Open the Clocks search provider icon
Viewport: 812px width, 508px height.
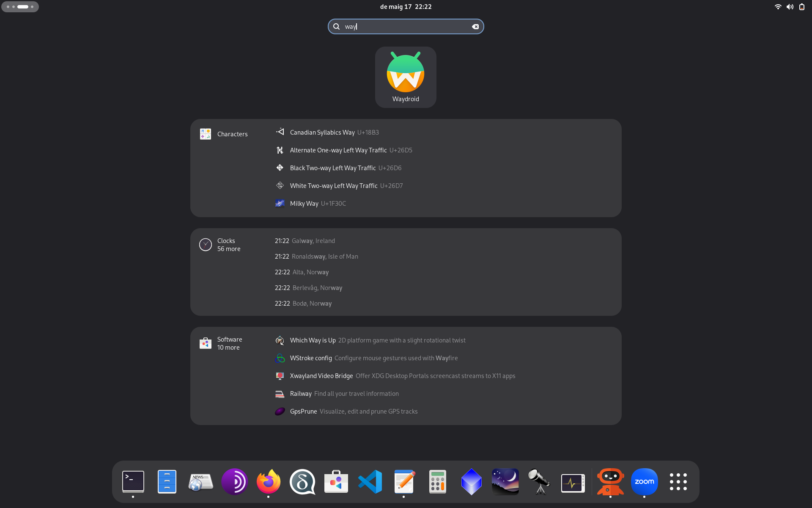click(206, 245)
